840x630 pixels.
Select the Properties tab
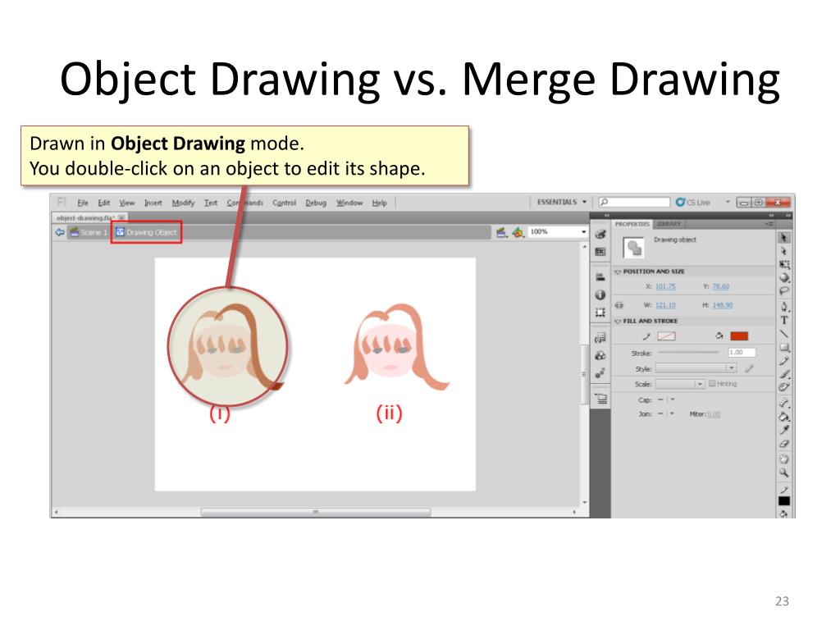pyautogui.click(x=632, y=223)
